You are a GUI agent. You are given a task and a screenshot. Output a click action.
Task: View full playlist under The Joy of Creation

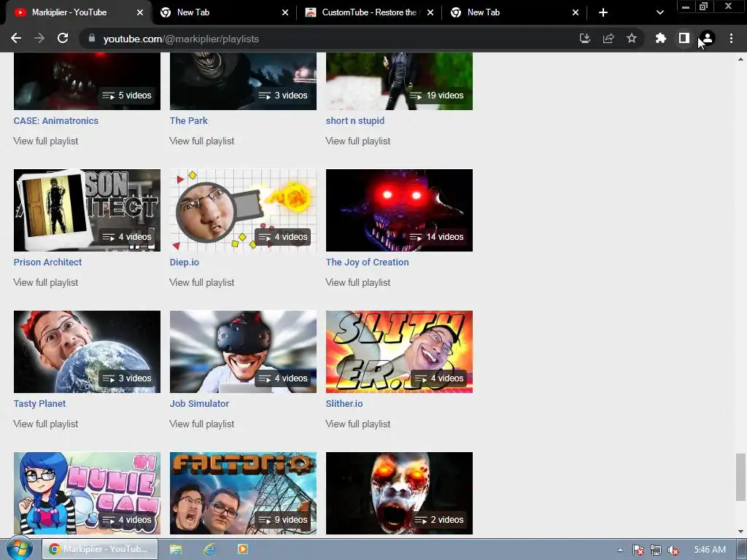357,282
